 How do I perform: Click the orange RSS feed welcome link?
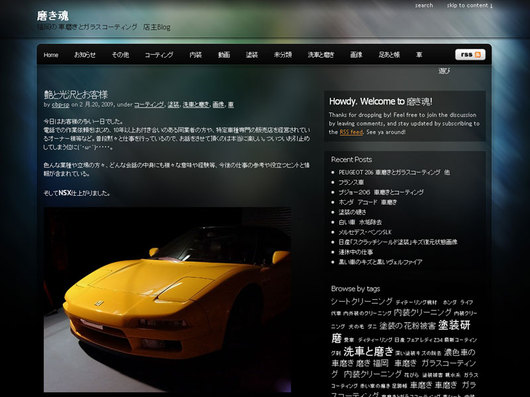351,132
